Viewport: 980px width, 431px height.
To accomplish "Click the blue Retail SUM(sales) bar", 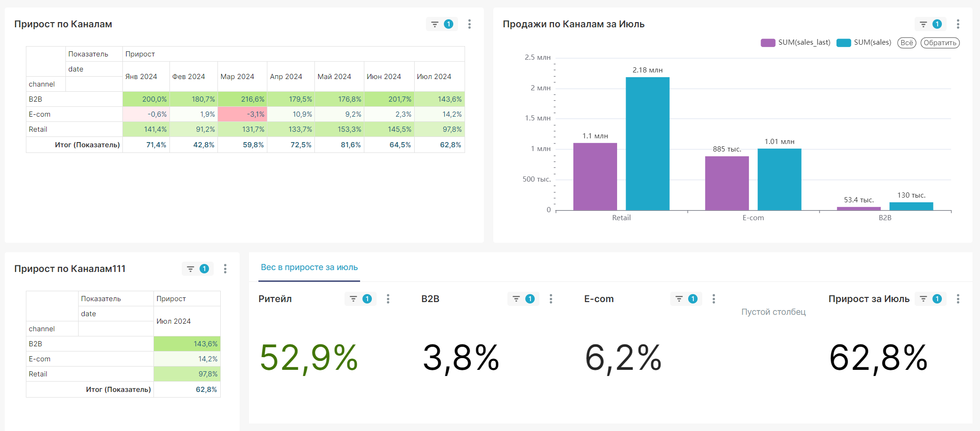I will point(647,144).
